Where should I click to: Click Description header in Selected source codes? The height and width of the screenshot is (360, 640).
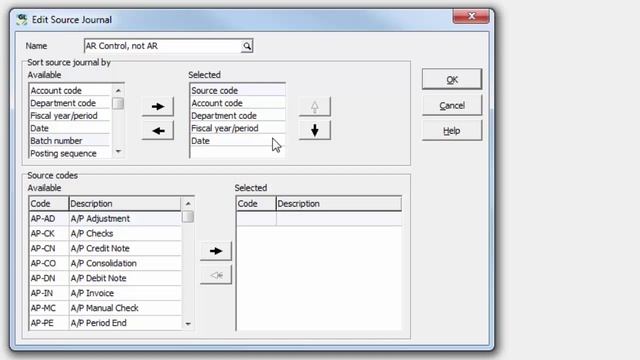click(x=339, y=204)
